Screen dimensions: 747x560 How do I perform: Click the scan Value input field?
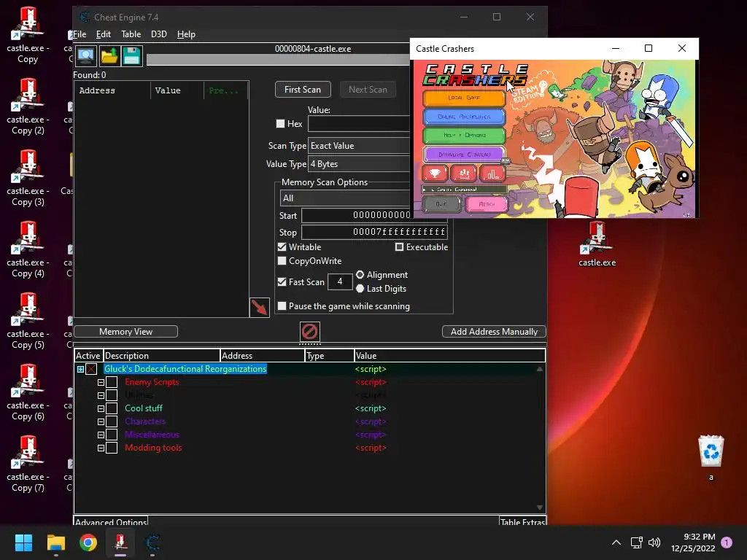coord(359,124)
